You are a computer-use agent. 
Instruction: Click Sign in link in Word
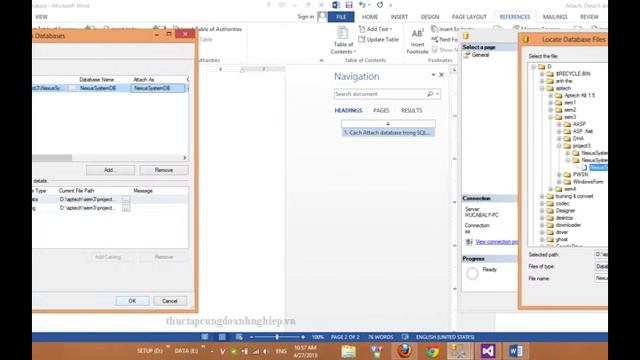click(306, 17)
